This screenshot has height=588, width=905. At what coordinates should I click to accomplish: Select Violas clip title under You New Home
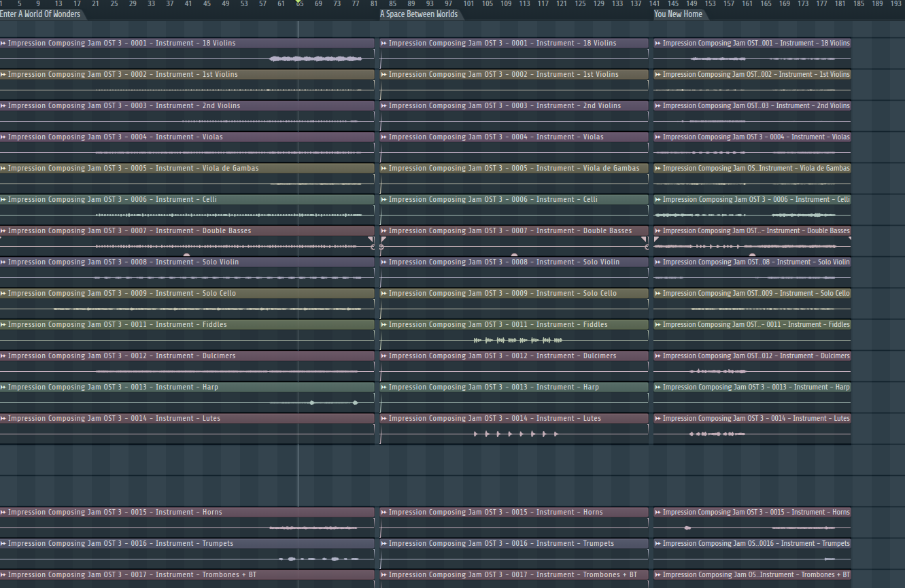coord(756,137)
